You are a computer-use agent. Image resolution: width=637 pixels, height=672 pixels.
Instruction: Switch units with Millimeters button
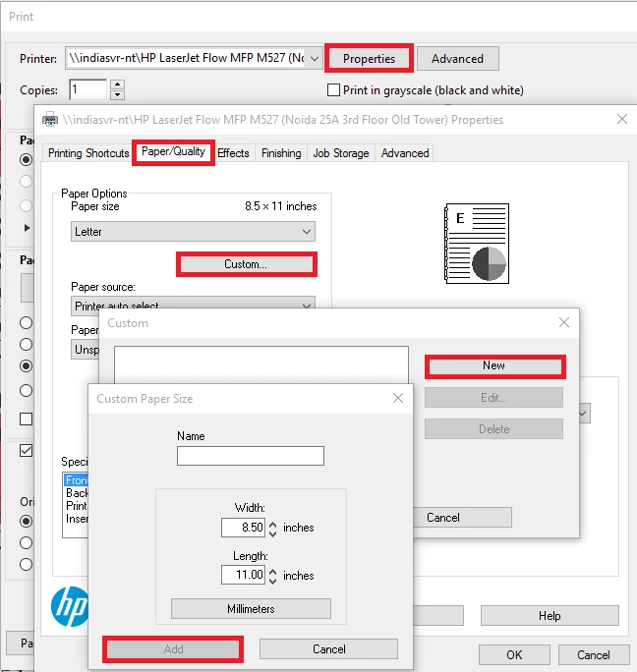[251, 608]
